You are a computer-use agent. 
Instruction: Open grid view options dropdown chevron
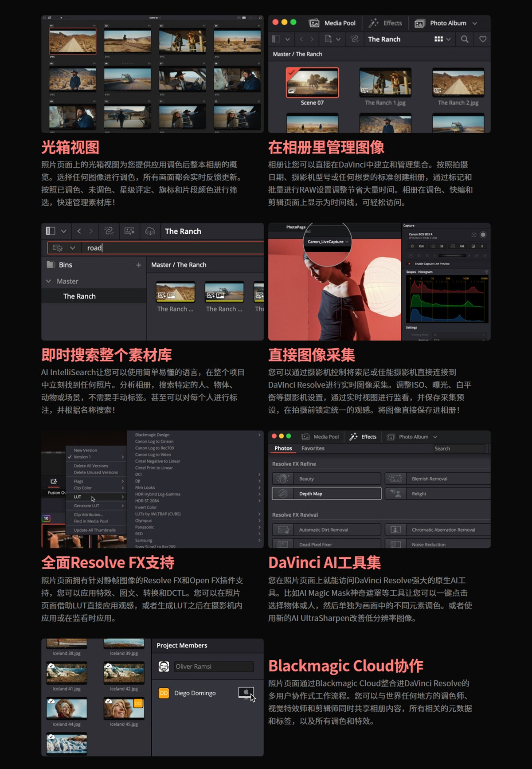click(x=448, y=39)
